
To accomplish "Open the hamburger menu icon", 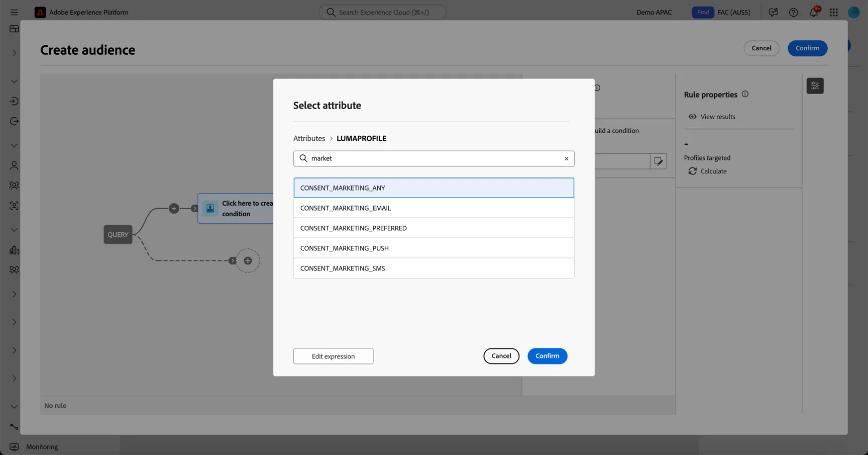I will tap(14, 12).
